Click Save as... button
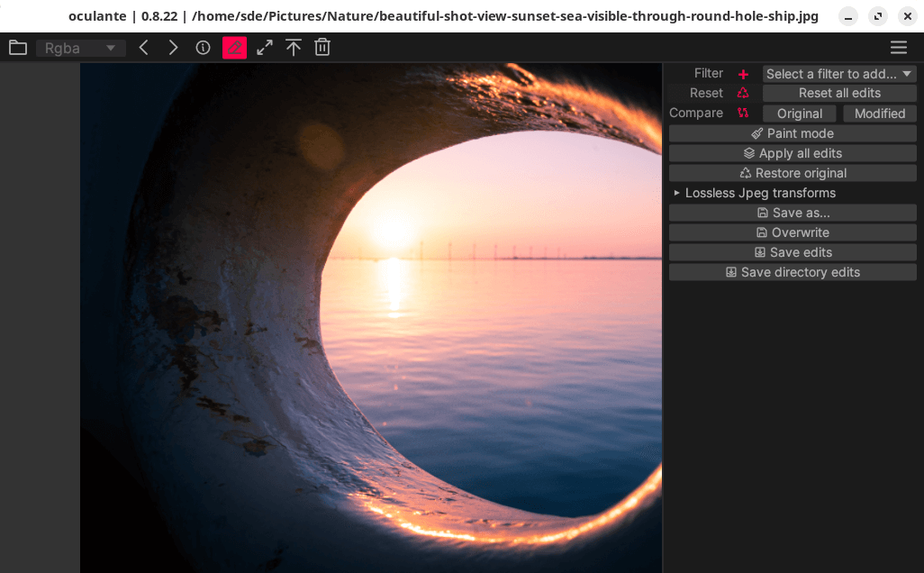Viewport: 924px width, 573px height. 793,213
